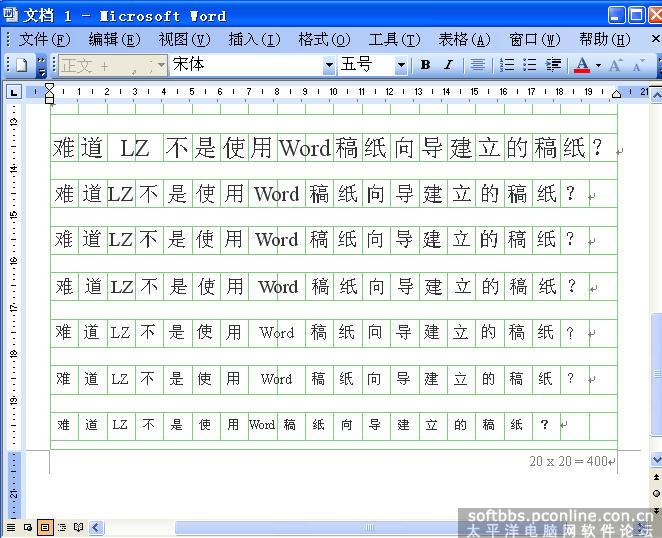Click '难' at start of last row
Viewport: 662px width, 538px height.
[x=63, y=424]
